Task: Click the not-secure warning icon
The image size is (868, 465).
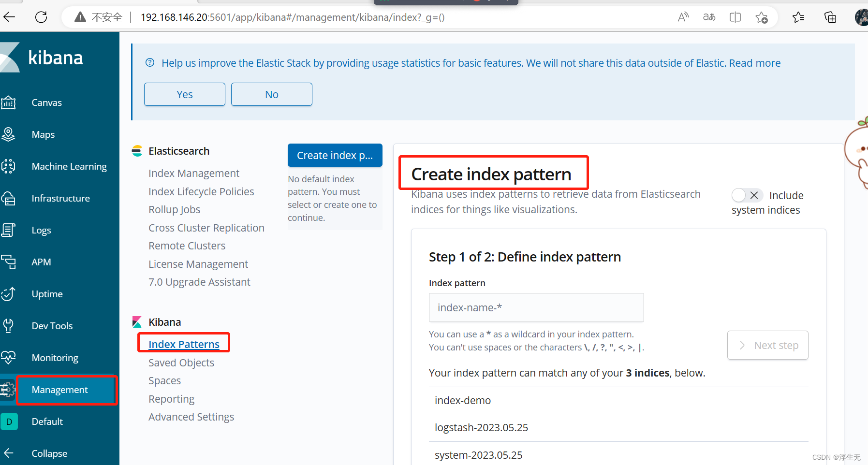Action: [80, 17]
